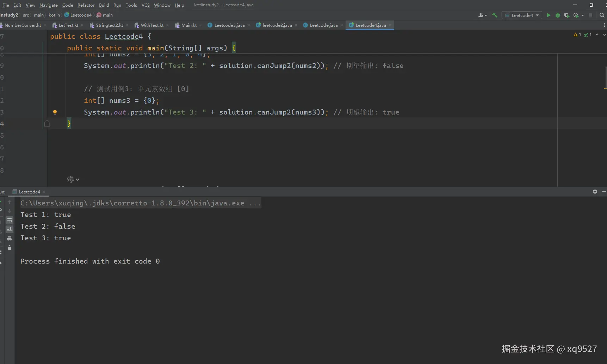607x364 pixels.
Task: Open the Leetcode4 run configuration dropdown
Action: pyautogui.click(x=522, y=15)
